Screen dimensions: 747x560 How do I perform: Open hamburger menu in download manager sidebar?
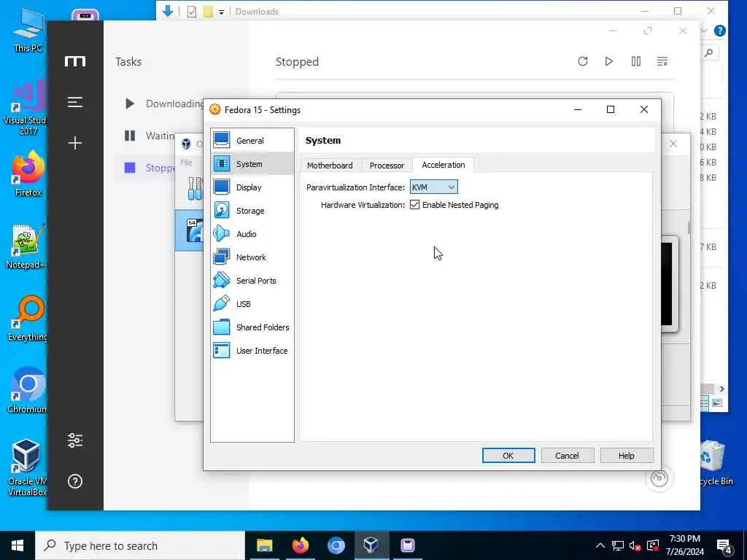pyautogui.click(x=75, y=102)
